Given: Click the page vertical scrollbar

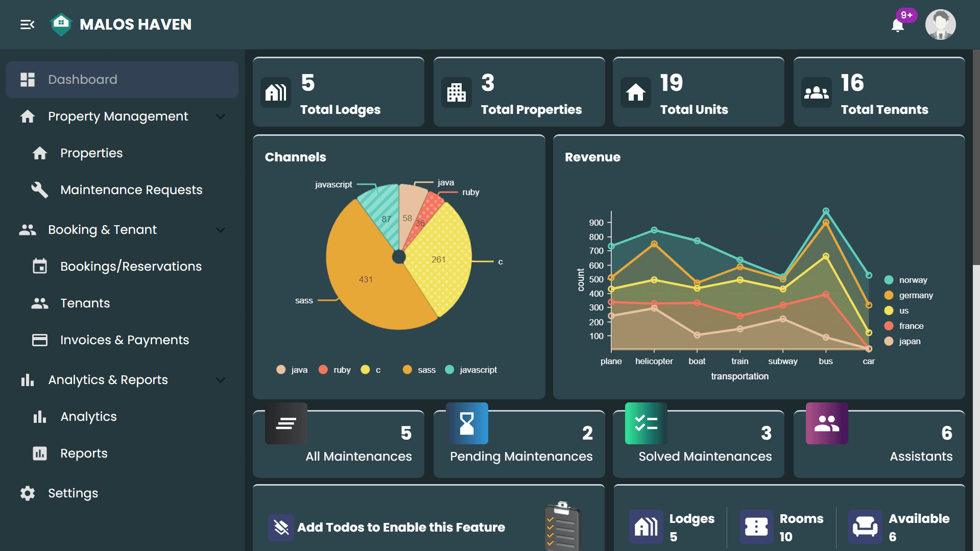Looking at the screenshot, I should pyautogui.click(x=976, y=157).
